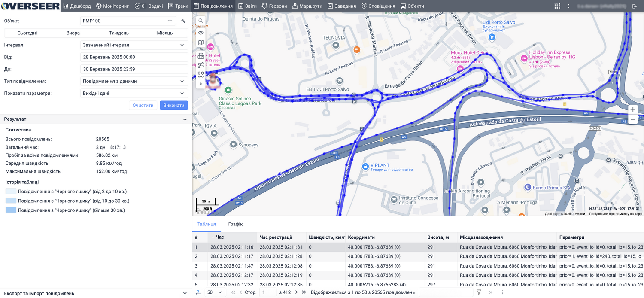This screenshot has height=298, width=644.
Task: Switch to the Графік tab
Action: click(235, 224)
